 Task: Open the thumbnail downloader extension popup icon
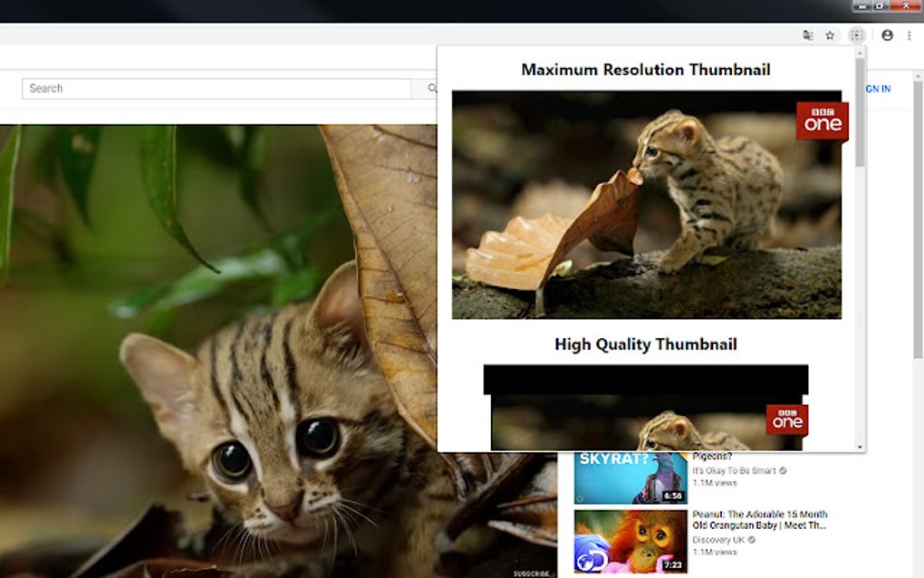(x=855, y=35)
